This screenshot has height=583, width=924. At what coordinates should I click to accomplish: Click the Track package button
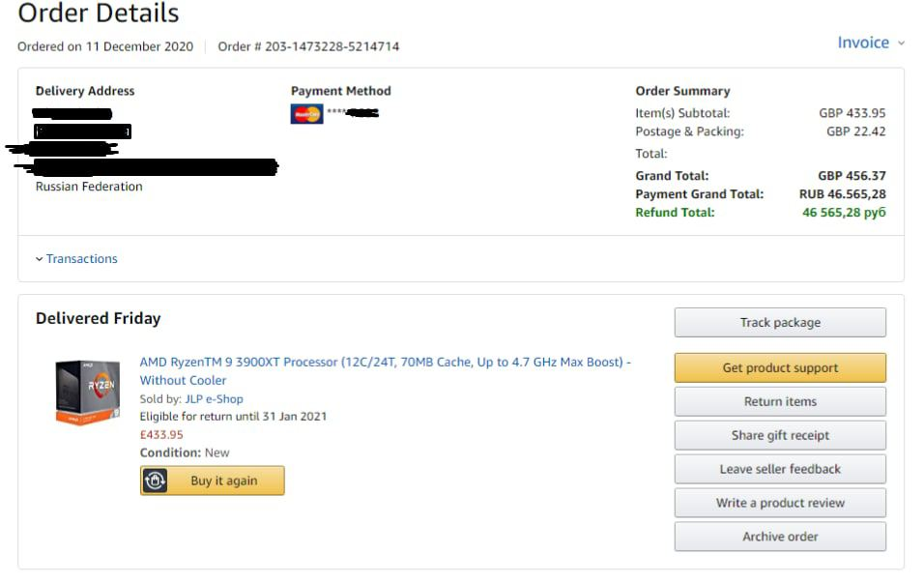(x=780, y=323)
